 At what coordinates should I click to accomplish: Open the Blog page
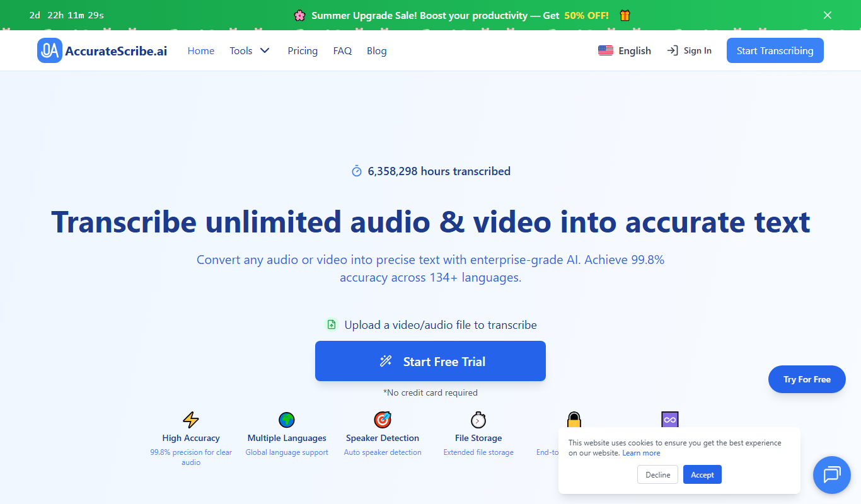377,50
